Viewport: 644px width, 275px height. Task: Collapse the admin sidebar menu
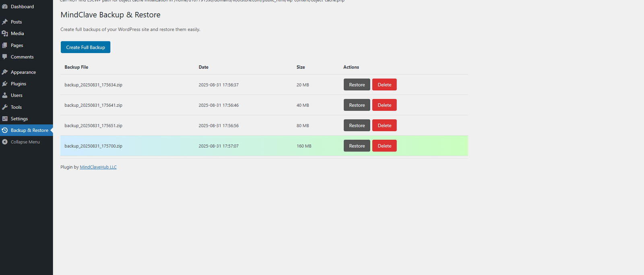click(25, 142)
